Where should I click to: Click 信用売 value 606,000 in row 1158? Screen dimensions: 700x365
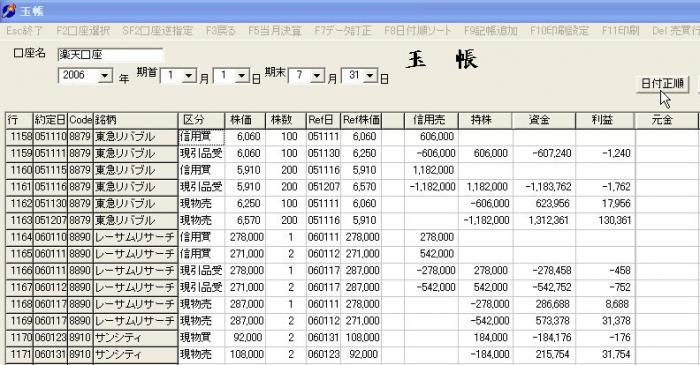pos(431,137)
